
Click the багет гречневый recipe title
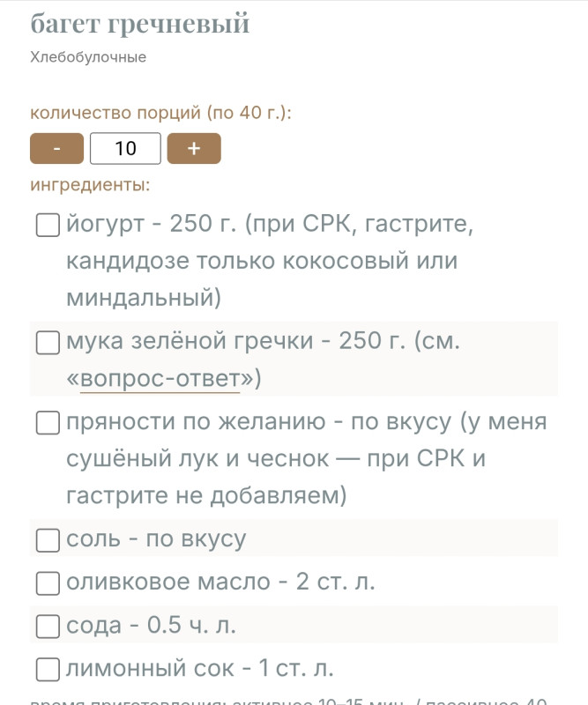[140, 24]
